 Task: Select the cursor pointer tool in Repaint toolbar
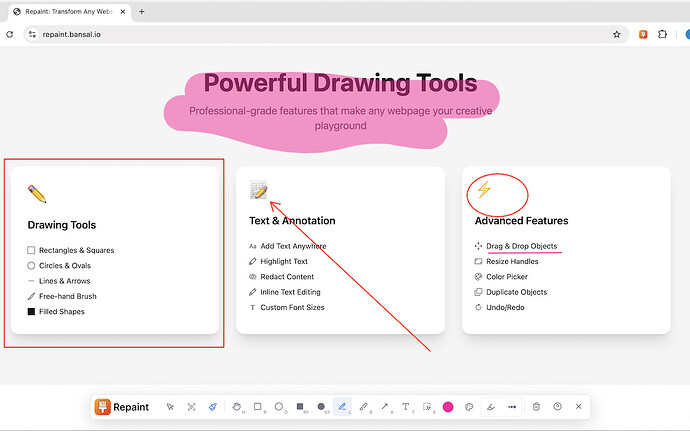pyautogui.click(x=170, y=407)
